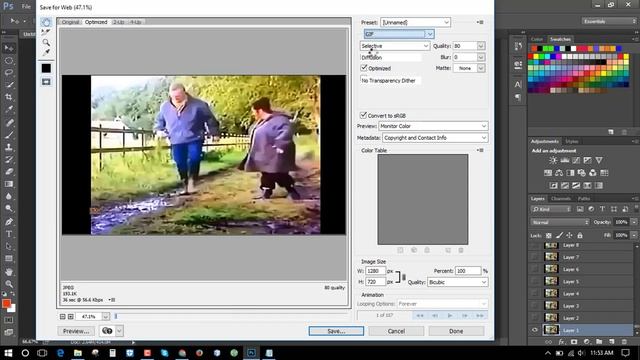Click the lock position icon in Layers panel
Image resolution: width=640 pixels, height=360 pixels.
click(569, 236)
